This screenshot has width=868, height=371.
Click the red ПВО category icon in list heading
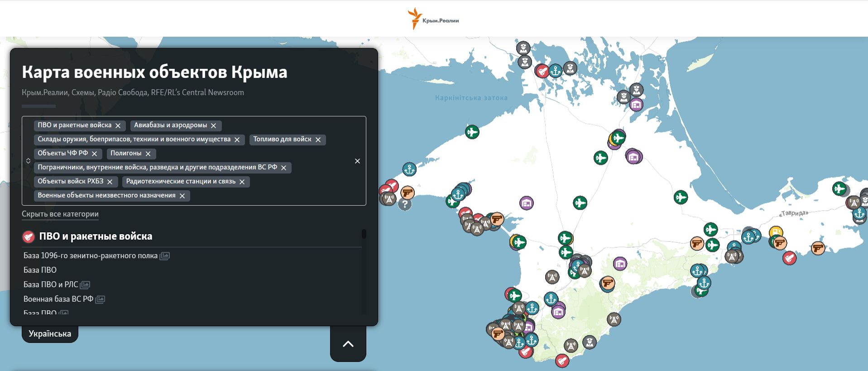[x=29, y=236]
